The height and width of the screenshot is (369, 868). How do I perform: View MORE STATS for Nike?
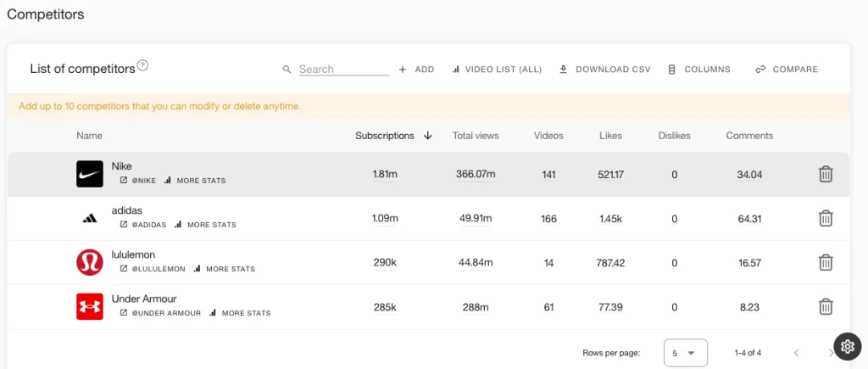[x=195, y=181]
